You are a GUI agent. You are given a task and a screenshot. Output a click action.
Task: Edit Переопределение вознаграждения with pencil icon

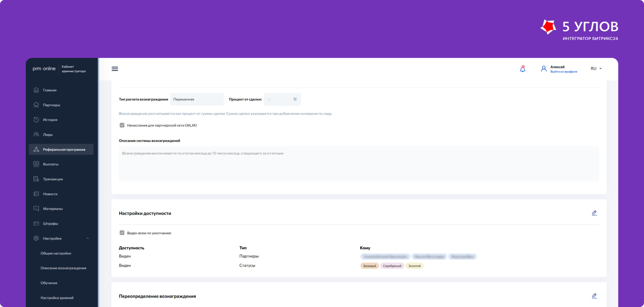[594, 296]
